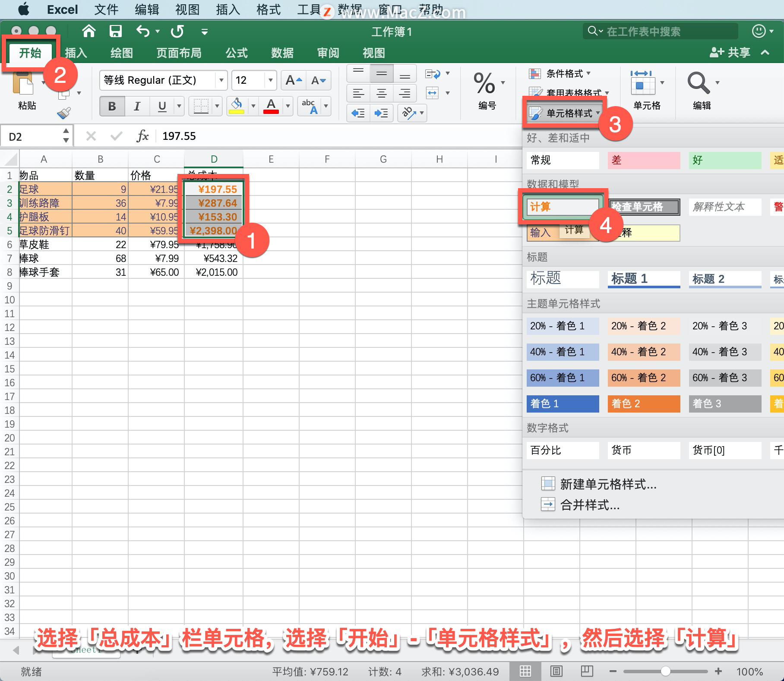784x681 pixels.
Task: Open the Quick Access toolbar customize arrow
Action: pyautogui.click(x=205, y=32)
